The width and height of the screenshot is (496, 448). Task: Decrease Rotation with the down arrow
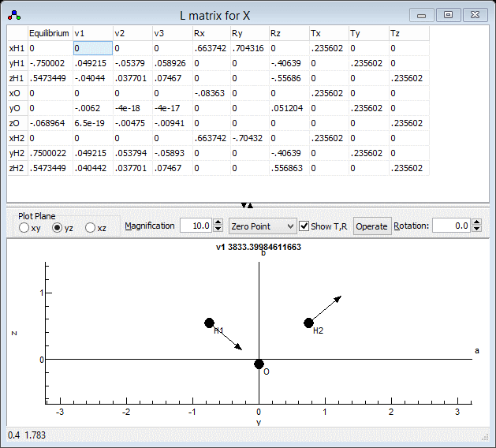477,230
